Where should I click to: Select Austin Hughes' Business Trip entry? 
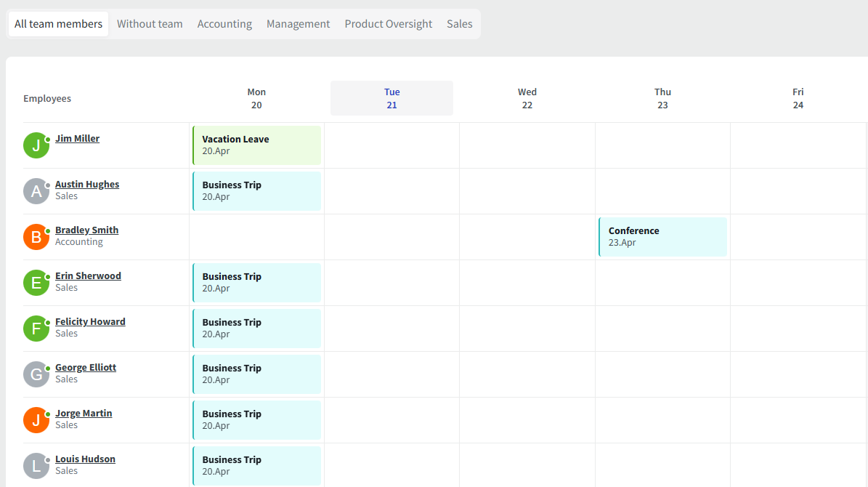[x=257, y=191]
